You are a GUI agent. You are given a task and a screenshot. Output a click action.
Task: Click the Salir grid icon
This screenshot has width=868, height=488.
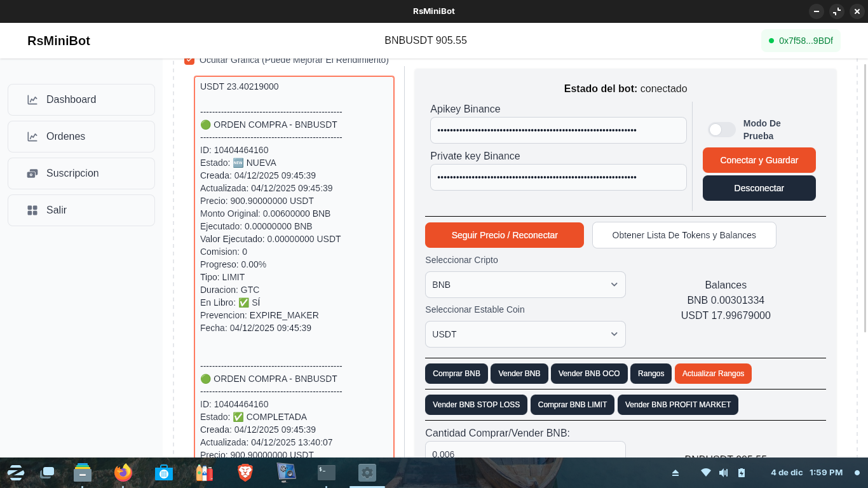point(32,210)
